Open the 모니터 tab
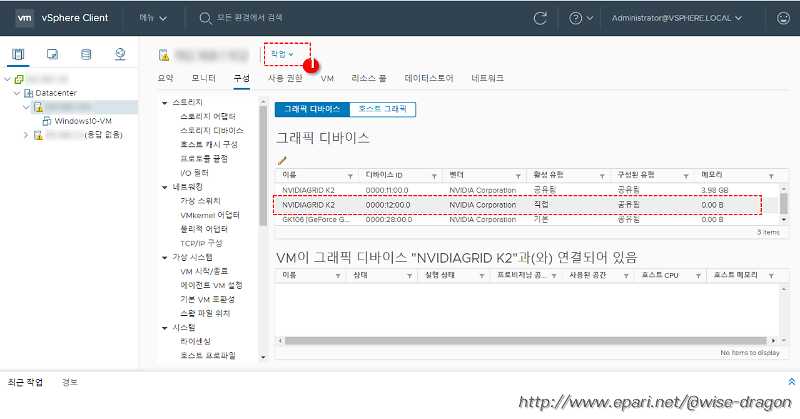Image resolution: width=800 pixels, height=419 pixels. [x=204, y=78]
